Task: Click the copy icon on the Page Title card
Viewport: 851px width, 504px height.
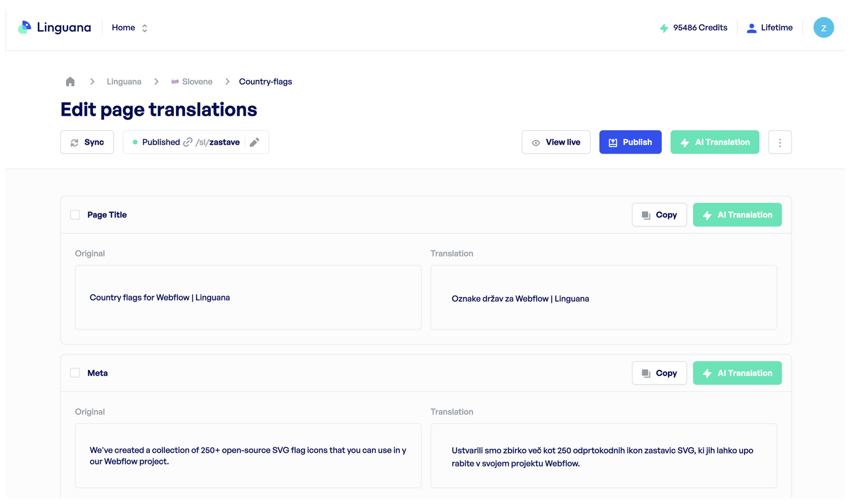Action: 646,215
